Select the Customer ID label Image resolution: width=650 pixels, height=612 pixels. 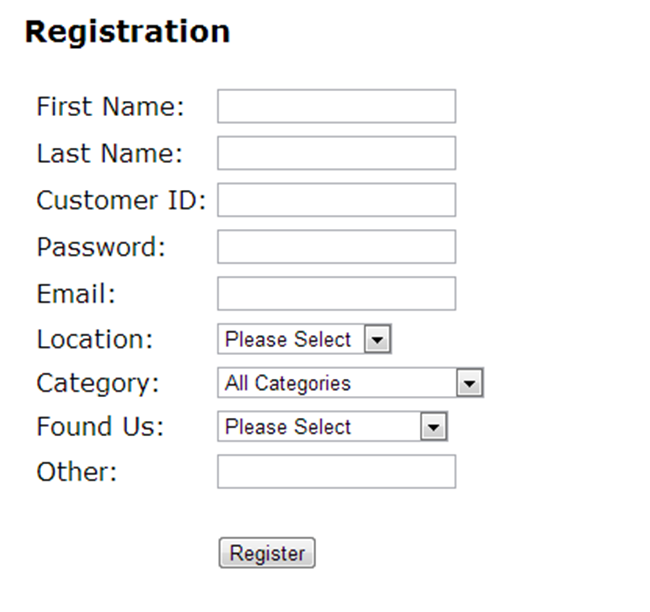120,200
